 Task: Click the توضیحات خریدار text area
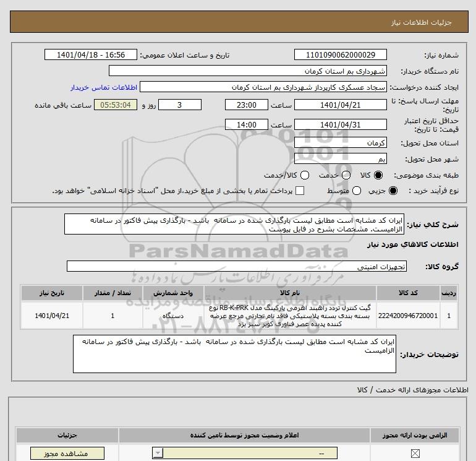click(x=234, y=354)
